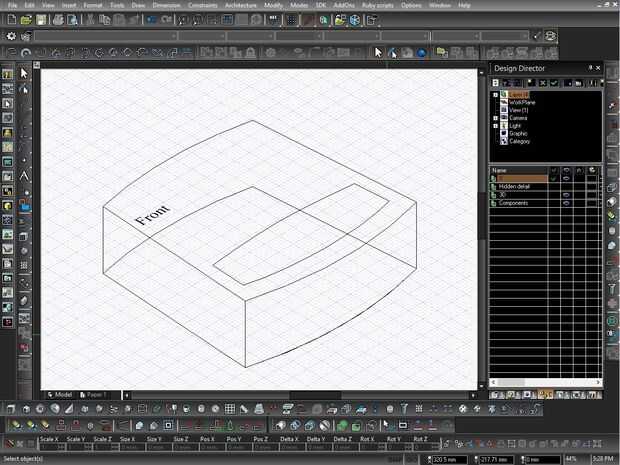Viewport: 620px width, 465px height.
Task: Click the New document icon in top toolbar
Action: point(12,20)
